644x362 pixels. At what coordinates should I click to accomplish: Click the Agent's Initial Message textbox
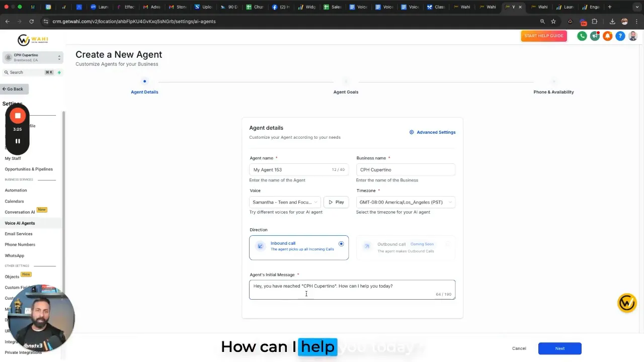point(352,290)
